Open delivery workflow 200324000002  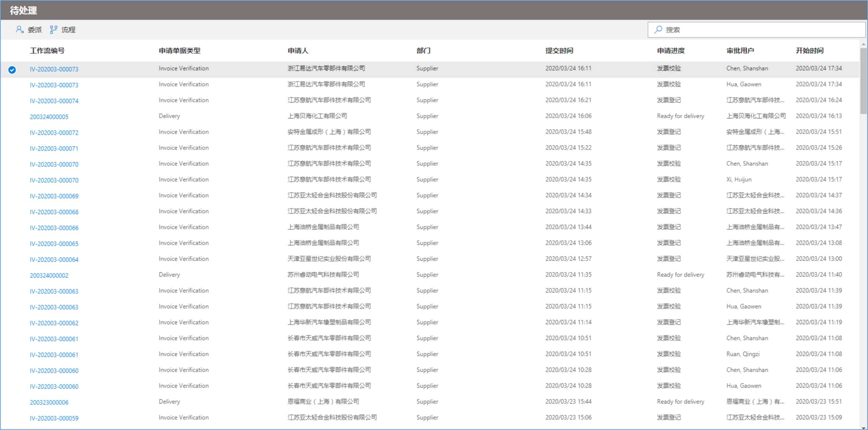click(x=49, y=275)
